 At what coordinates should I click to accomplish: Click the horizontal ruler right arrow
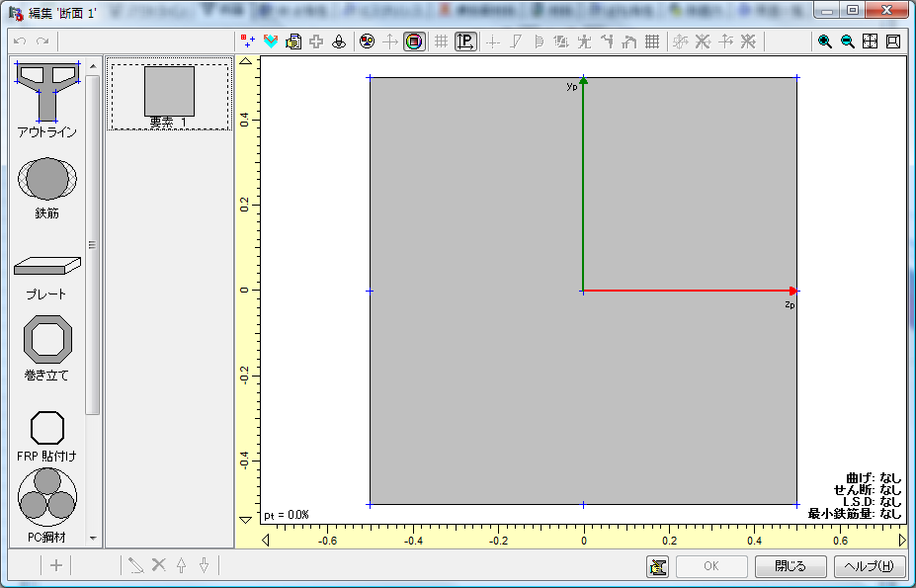[x=902, y=541]
